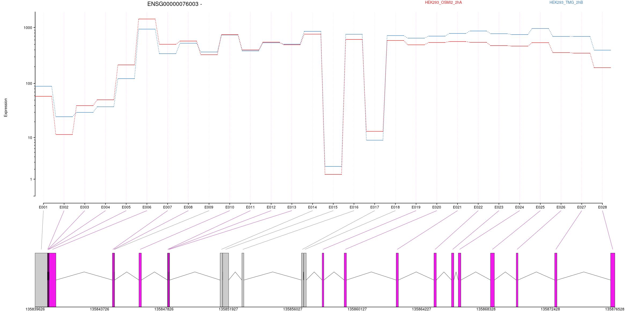
Task: Click the 10 tick label on the y-axis
Action: click(x=30, y=138)
